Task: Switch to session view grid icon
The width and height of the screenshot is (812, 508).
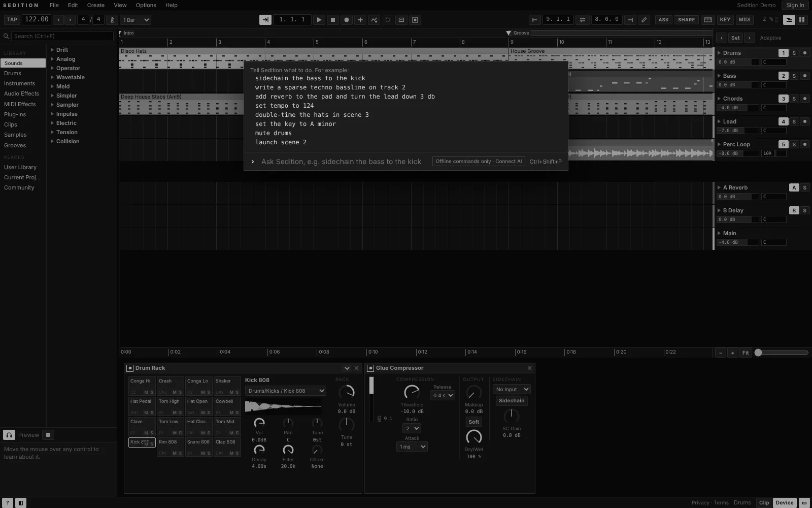Action: 802,20
